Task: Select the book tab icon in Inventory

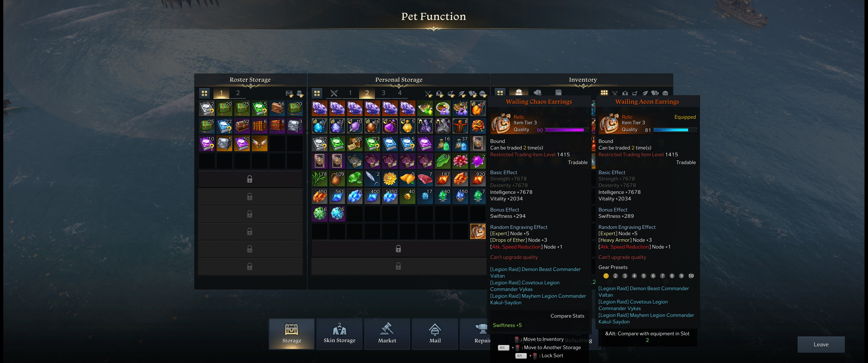Action: 558,93
